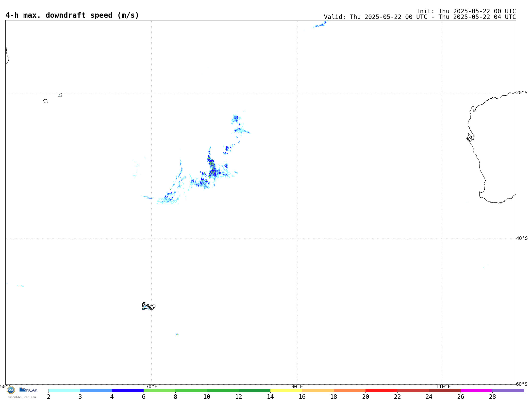Click the colorbar tick label 14

click(x=270, y=397)
